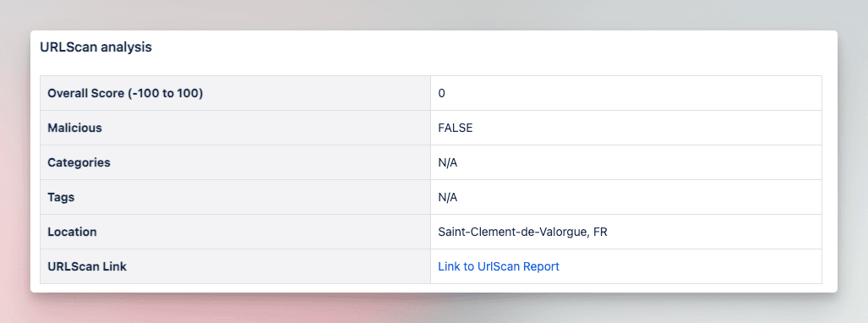The width and height of the screenshot is (868, 323).
Task: Click the Categories N/A value
Action: point(448,163)
